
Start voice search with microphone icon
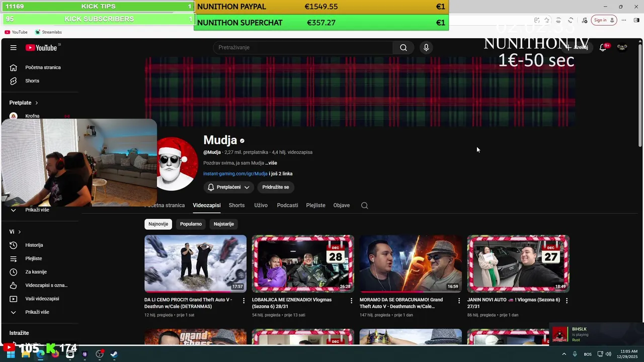click(x=426, y=47)
